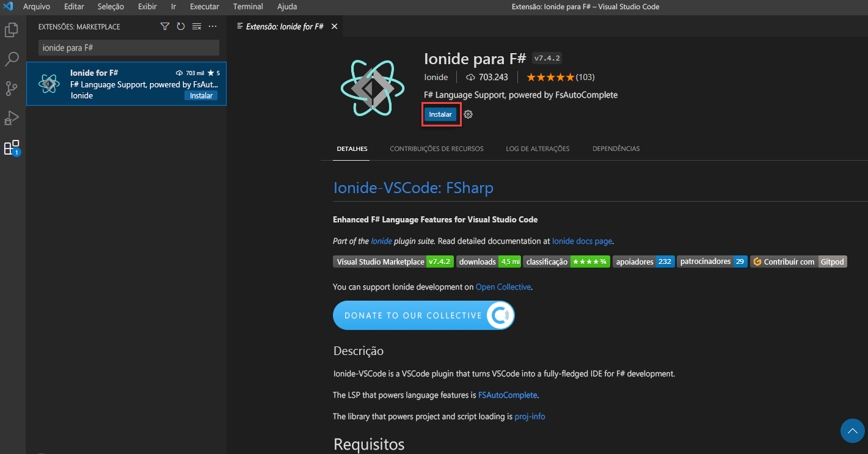Click the Ionide spiral extension logo
Viewport: 868px width, 454px height.
pyautogui.click(x=374, y=87)
